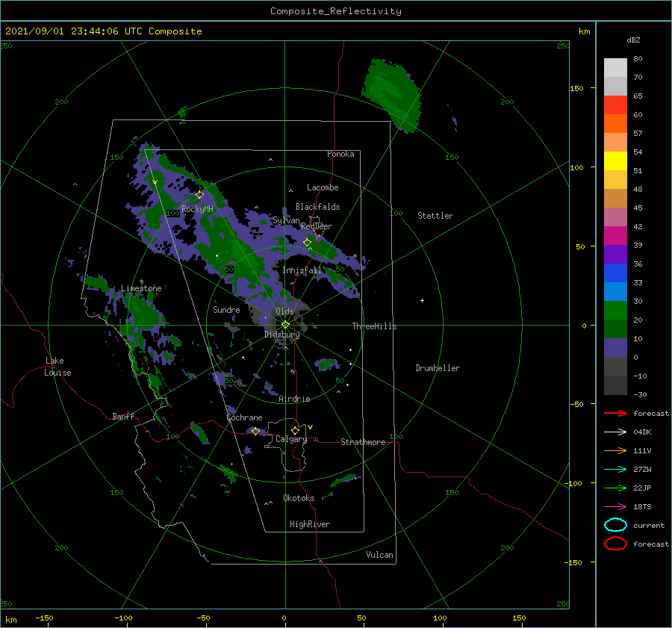Screen dimensions: 672x628
Task: Click the asterisk marker above Limestone
Action: coord(141,282)
